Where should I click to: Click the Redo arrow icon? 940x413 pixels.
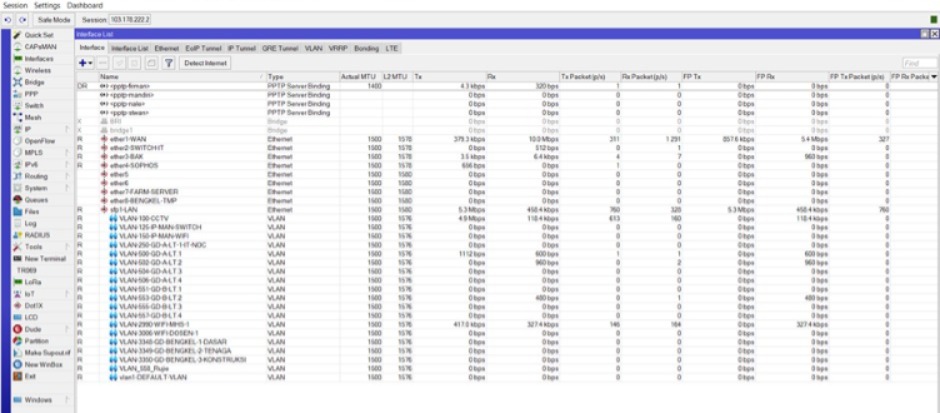[20, 20]
